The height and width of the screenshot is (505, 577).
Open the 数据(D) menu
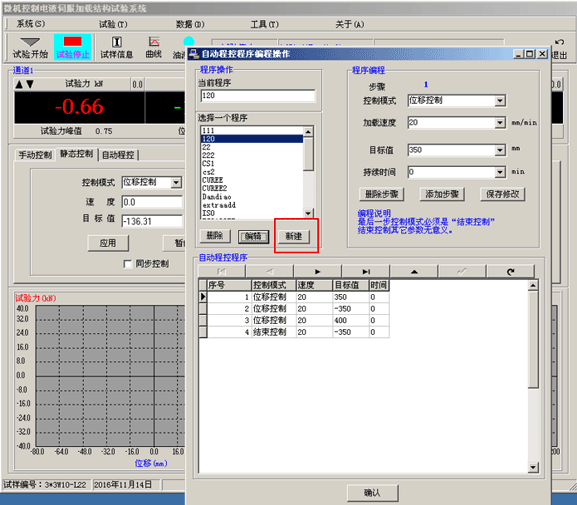click(x=190, y=24)
